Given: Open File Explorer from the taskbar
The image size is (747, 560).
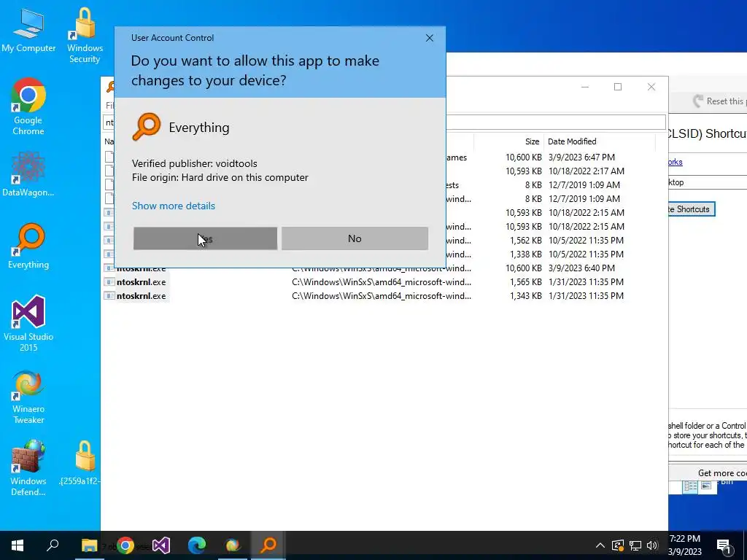Looking at the screenshot, I should (89, 545).
